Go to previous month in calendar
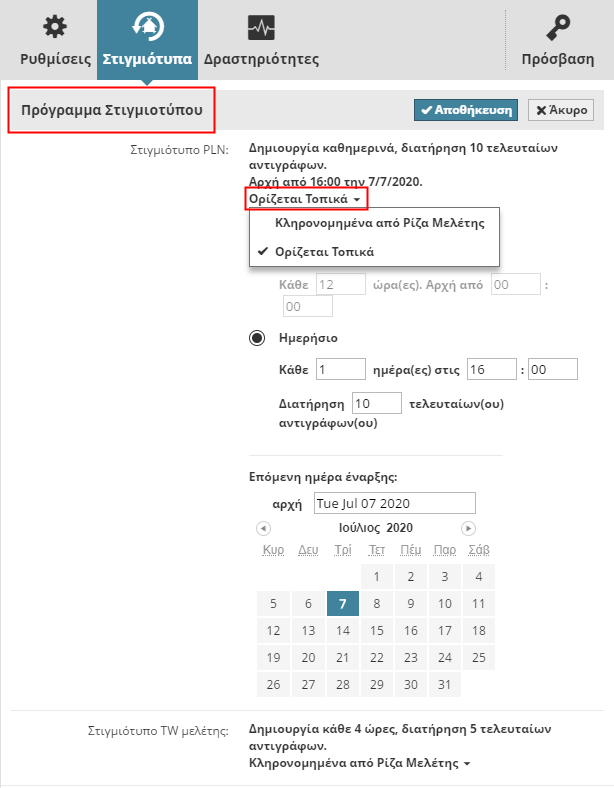Image resolution: width=614 pixels, height=788 pixels. coord(263,528)
